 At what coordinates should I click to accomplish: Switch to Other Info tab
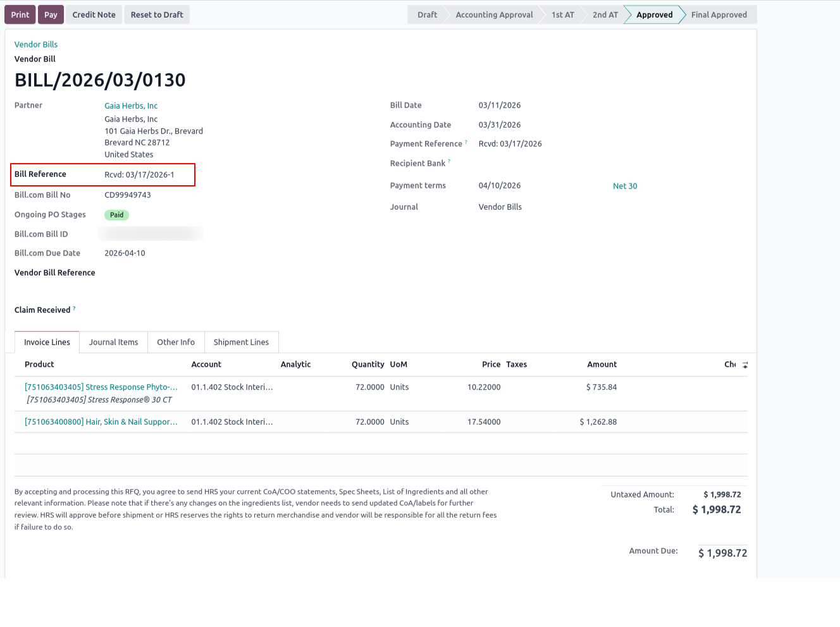[176, 342]
